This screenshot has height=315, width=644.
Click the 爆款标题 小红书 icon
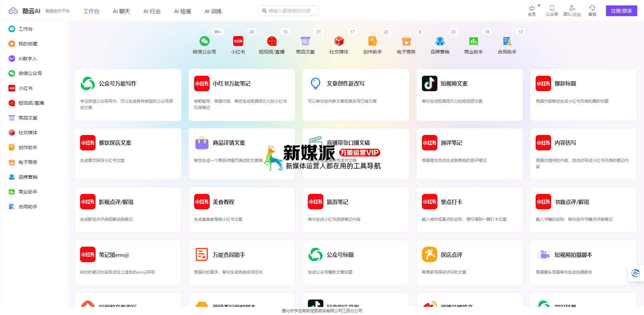(543, 83)
